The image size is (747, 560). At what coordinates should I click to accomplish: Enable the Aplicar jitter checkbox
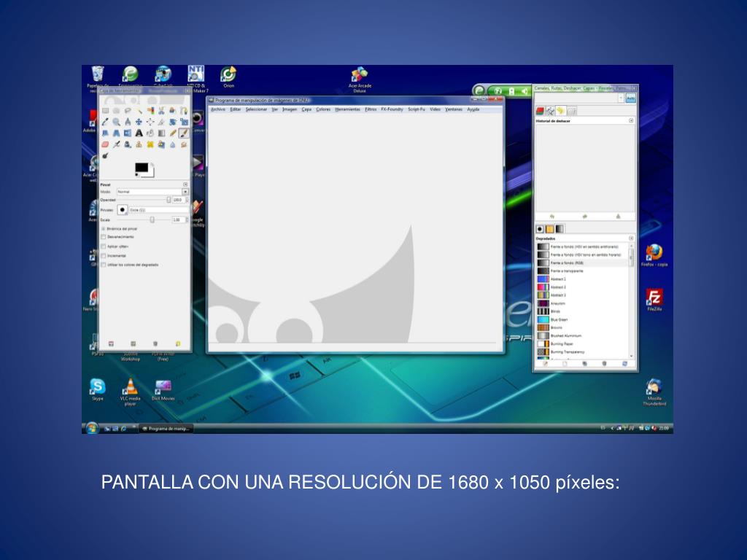(x=104, y=246)
